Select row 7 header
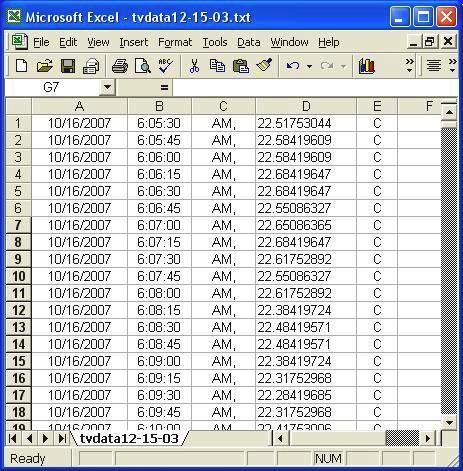This screenshot has height=471, width=463. pos(18,225)
